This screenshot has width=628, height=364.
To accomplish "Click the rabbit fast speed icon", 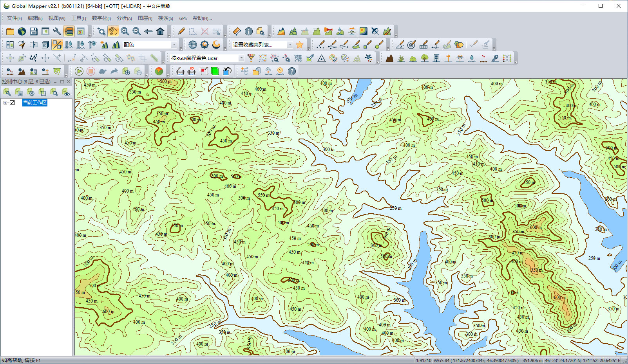I will tap(114, 71).
